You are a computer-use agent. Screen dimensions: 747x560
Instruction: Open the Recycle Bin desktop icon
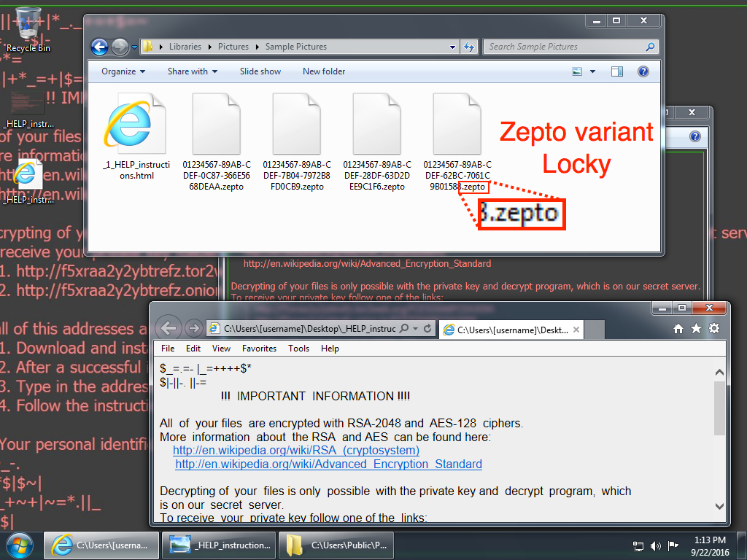(28, 29)
